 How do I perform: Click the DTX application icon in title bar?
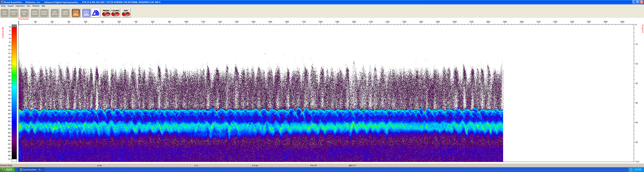pyautogui.click(x=2, y=2)
